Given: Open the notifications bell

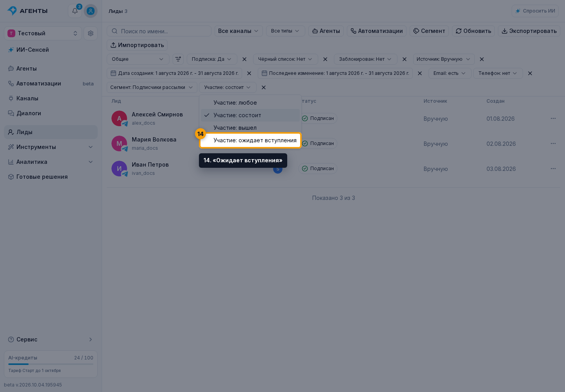Looking at the screenshot, I should 75,11.
